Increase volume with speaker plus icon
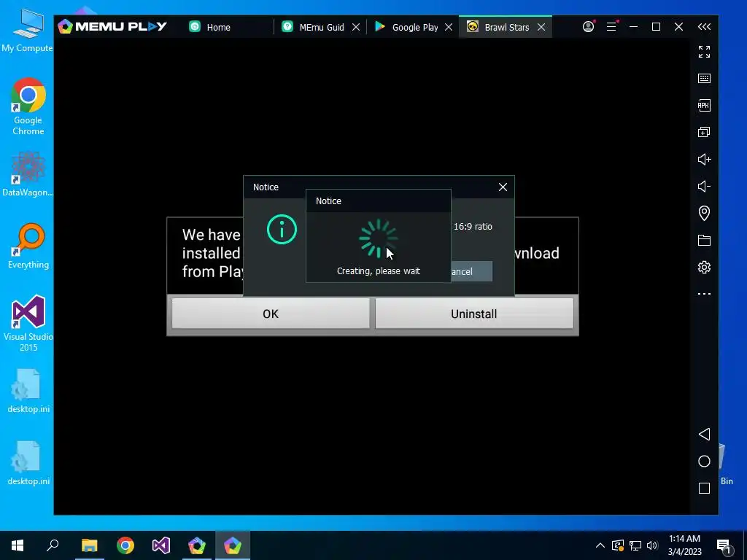 (x=704, y=159)
